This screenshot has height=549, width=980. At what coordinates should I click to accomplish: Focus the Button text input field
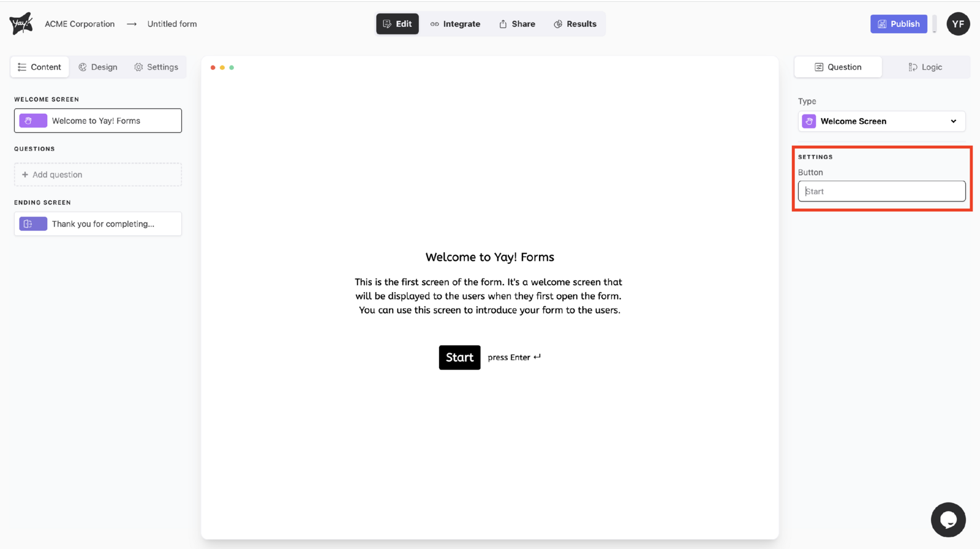(881, 192)
